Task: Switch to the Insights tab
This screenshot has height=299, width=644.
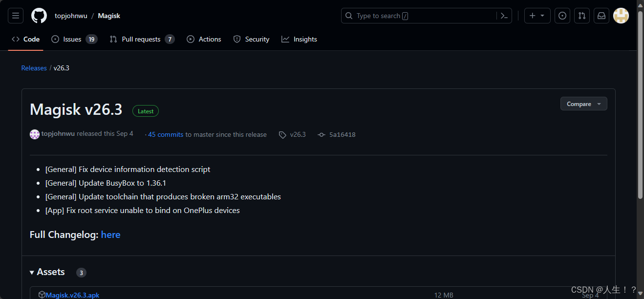Action: click(300, 39)
